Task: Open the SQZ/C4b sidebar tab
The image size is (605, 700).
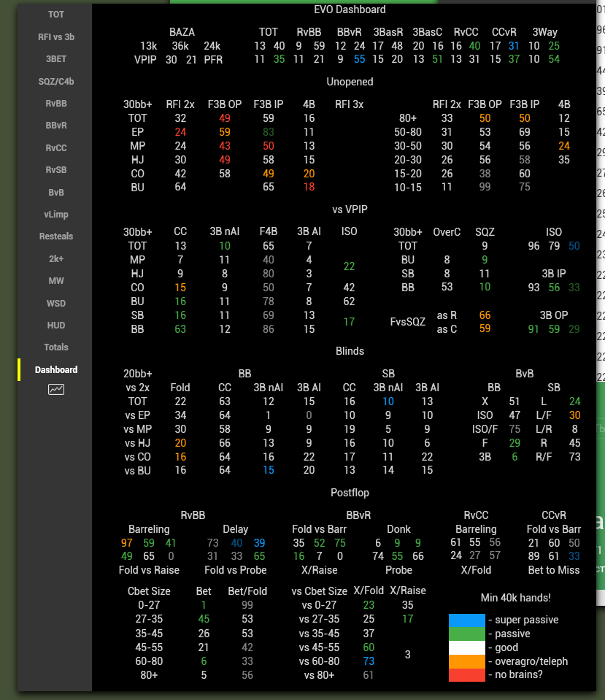Action: (x=55, y=81)
